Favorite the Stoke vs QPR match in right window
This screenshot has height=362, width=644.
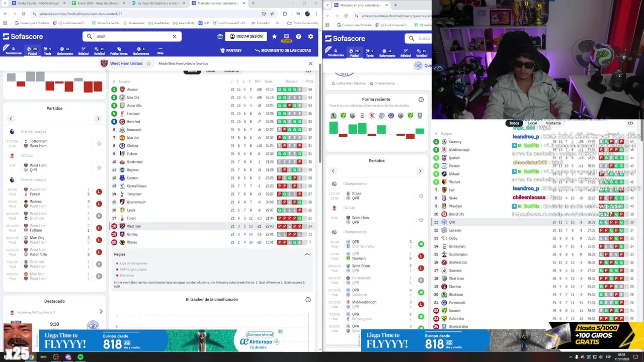421,196
